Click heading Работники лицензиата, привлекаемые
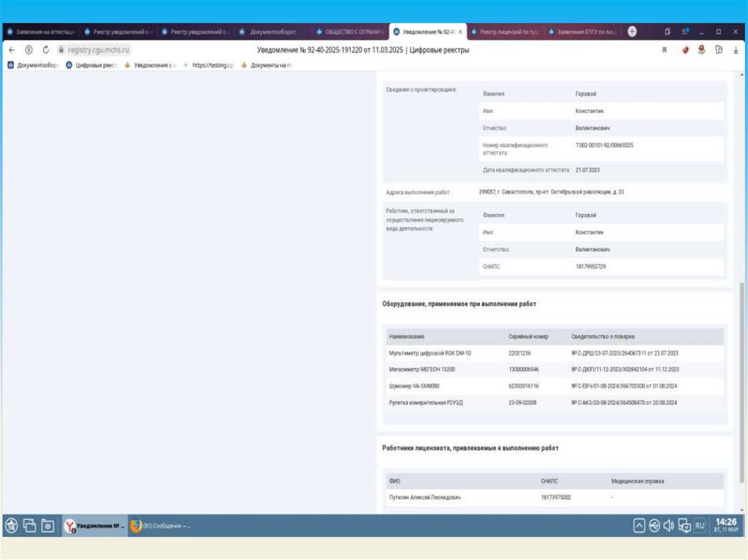This screenshot has height=560, width=748. coord(470,448)
